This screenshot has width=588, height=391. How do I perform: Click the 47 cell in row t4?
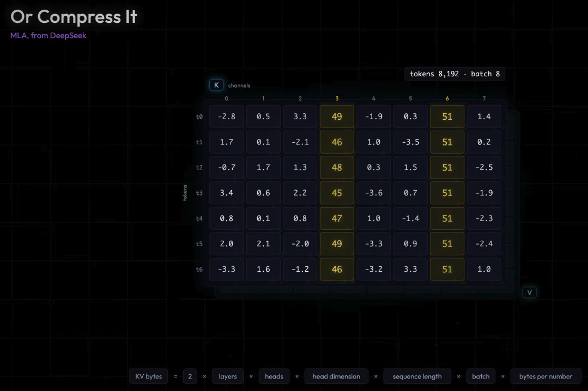coord(337,218)
